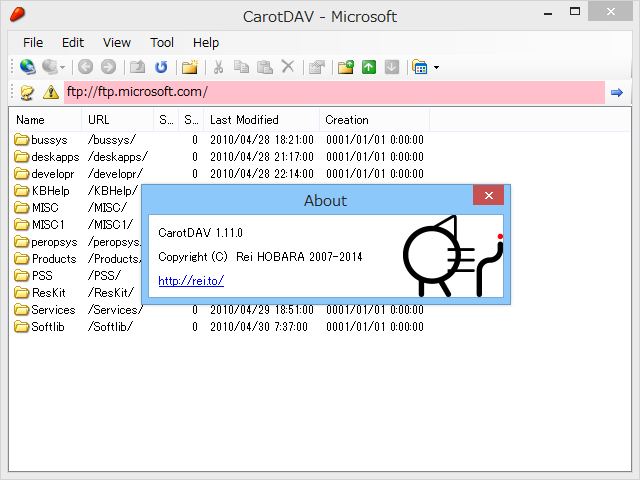
Task: Click the globe Connect icon in toolbar
Action: (27, 67)
